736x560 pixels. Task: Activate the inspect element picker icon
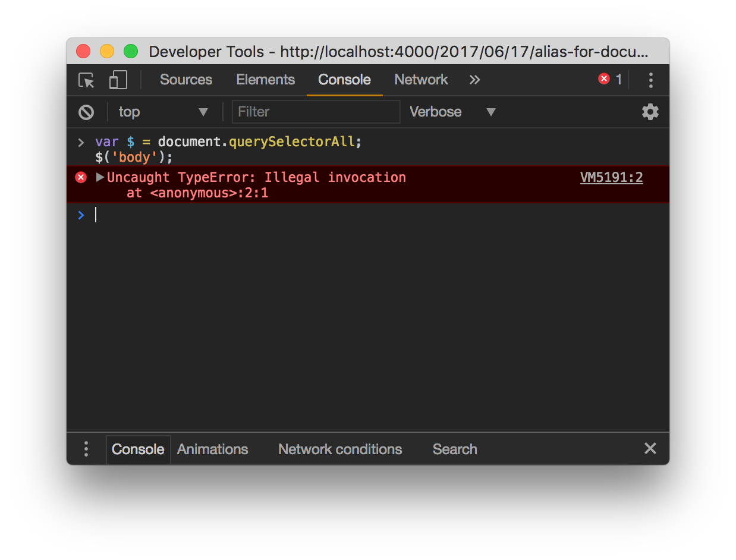[87, 80]
